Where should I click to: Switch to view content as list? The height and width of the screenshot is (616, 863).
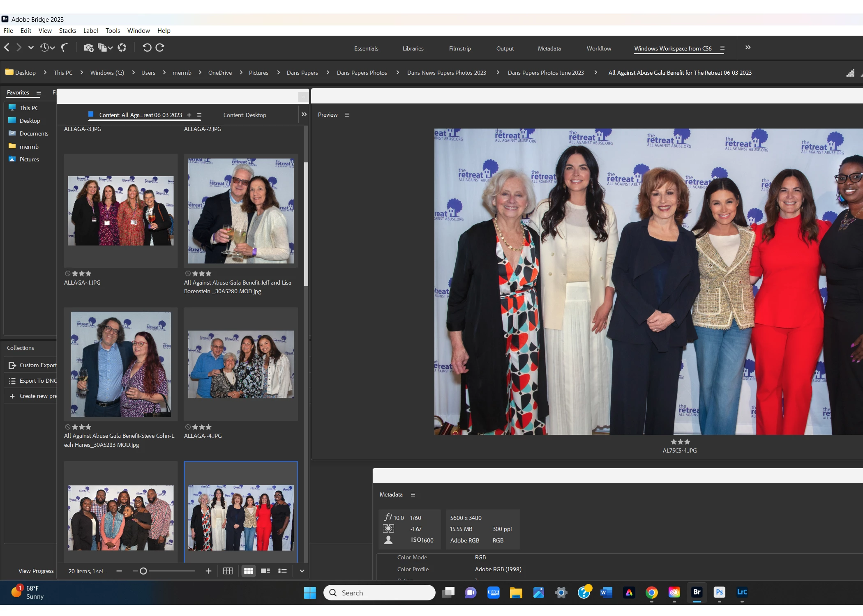[x=282, y=571]
